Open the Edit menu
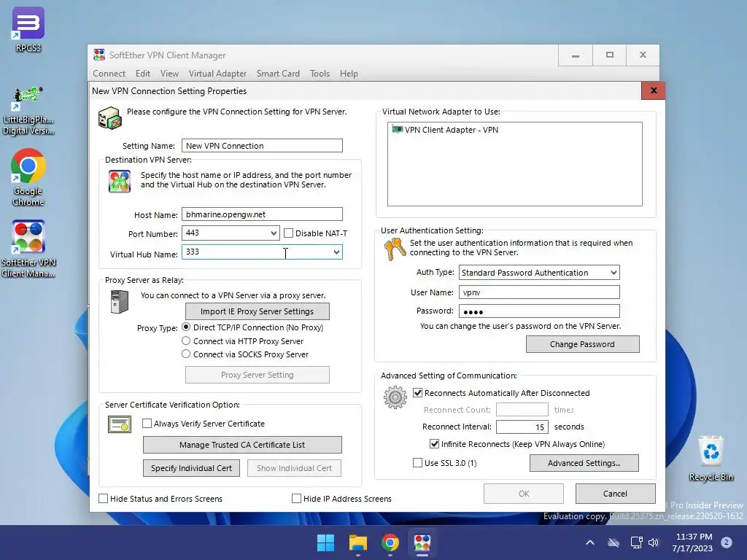747x560 pixels. tap(143, 74)
